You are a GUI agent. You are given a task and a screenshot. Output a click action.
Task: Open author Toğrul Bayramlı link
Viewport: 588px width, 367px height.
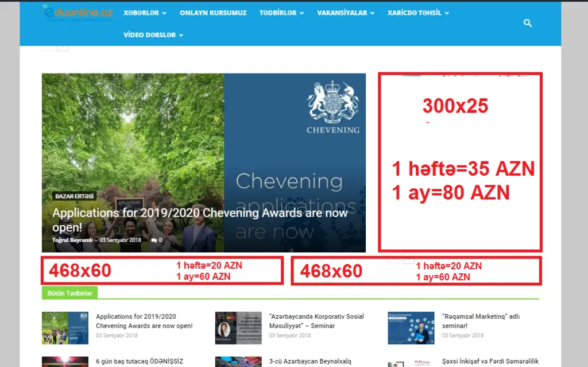72,240
